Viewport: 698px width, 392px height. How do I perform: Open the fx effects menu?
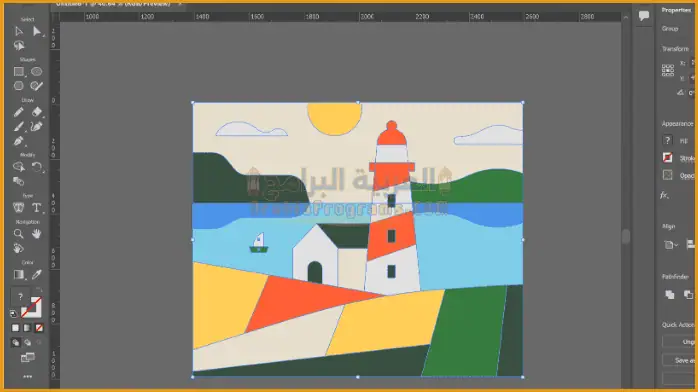coord(664,195)
